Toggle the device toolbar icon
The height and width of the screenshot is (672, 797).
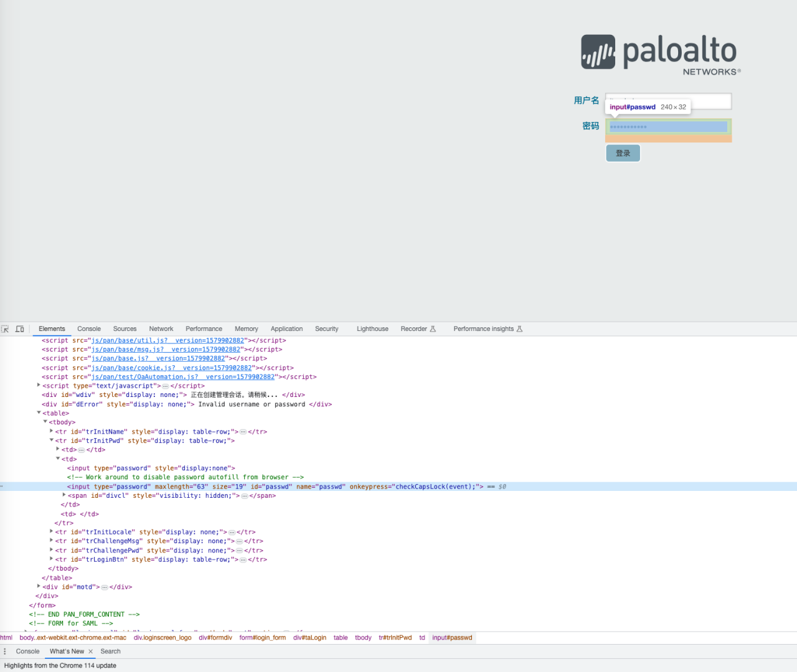pos(20,329)
